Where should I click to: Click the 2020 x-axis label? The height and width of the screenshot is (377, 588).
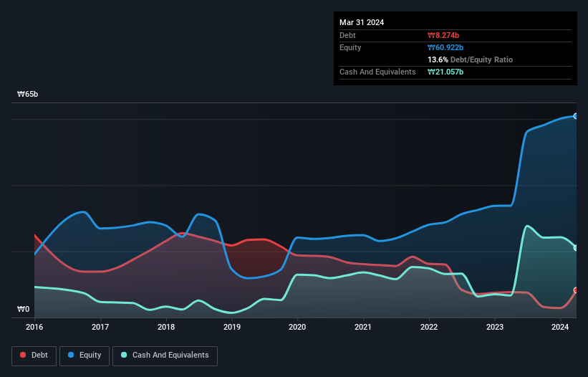tap(297, 327)
